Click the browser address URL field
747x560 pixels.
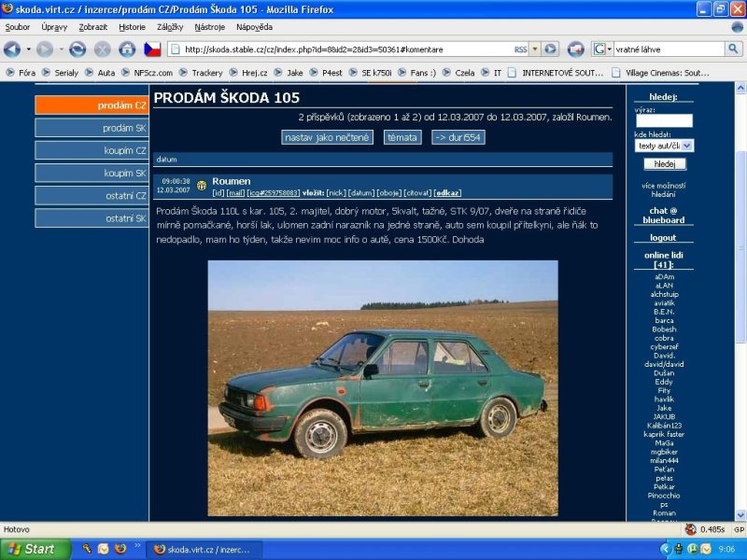[x=347, y=49]
